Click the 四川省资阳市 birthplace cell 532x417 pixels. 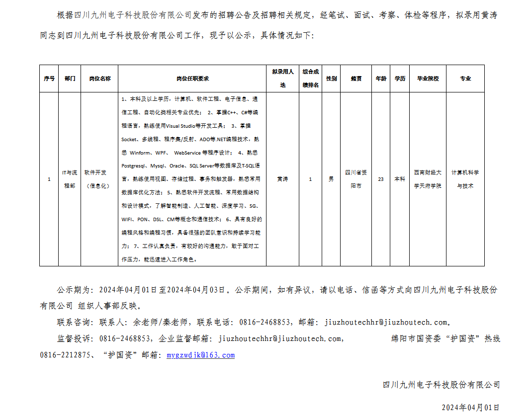[356, 179]
